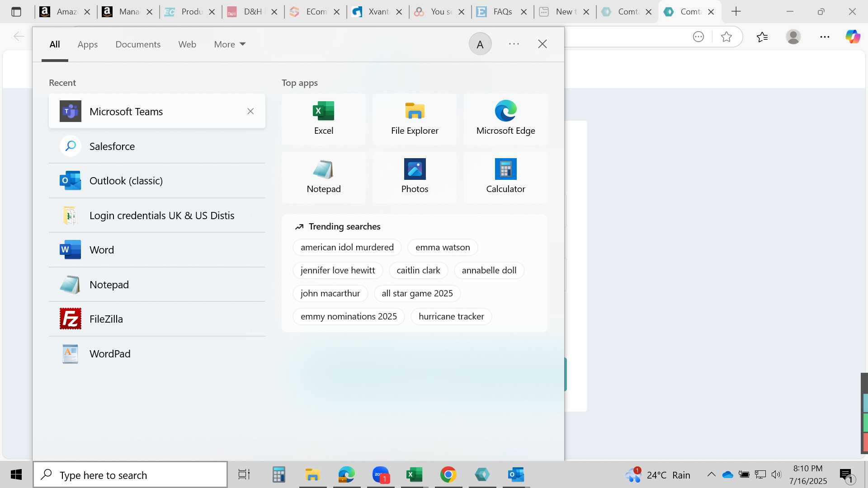Search for Salesforce from Recent
Image resolution: width=868 pixels, height=488 pixels.
(x=157, y=146)
